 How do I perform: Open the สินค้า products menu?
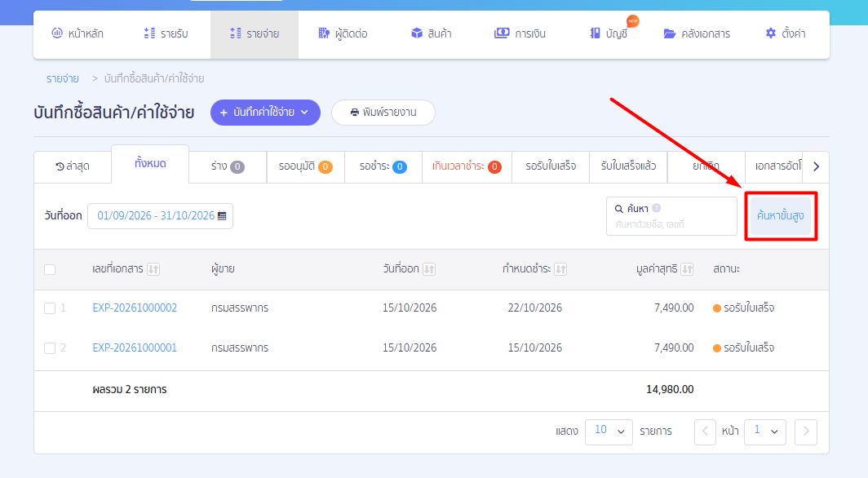tap(432, 33)
